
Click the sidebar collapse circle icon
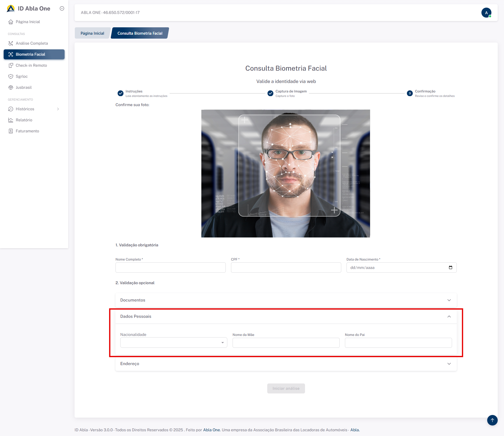(62, 8)
